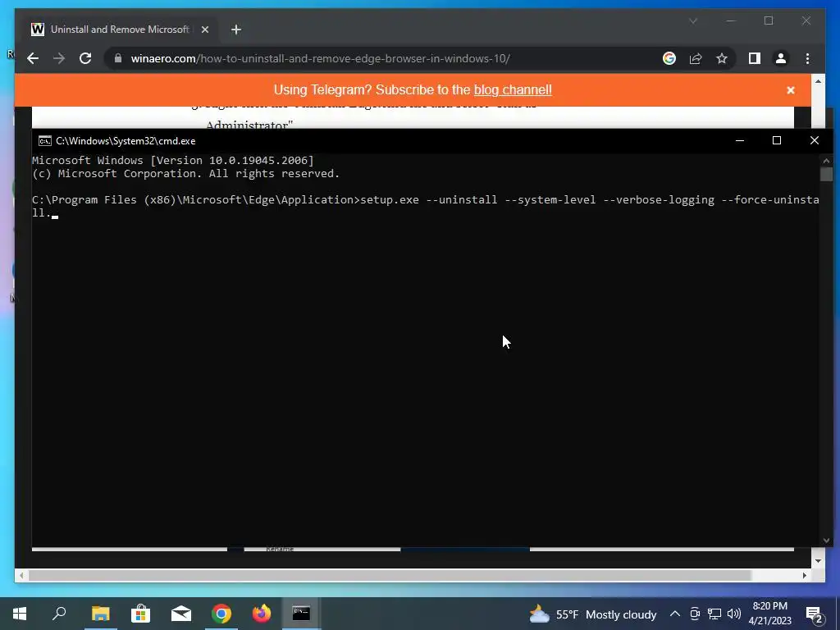
Task: Open a new Chrome tab
Action: 236,30
